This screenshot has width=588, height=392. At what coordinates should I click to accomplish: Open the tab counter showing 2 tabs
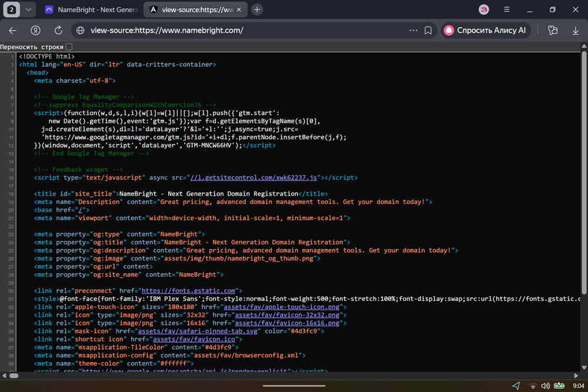pyautogui.click(x=11, y=10)
